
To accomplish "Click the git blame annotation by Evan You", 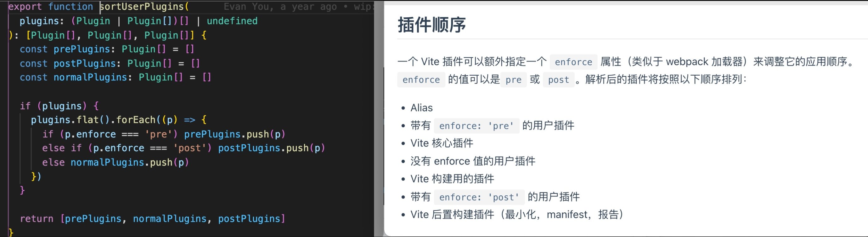I will tap(299, 7).
